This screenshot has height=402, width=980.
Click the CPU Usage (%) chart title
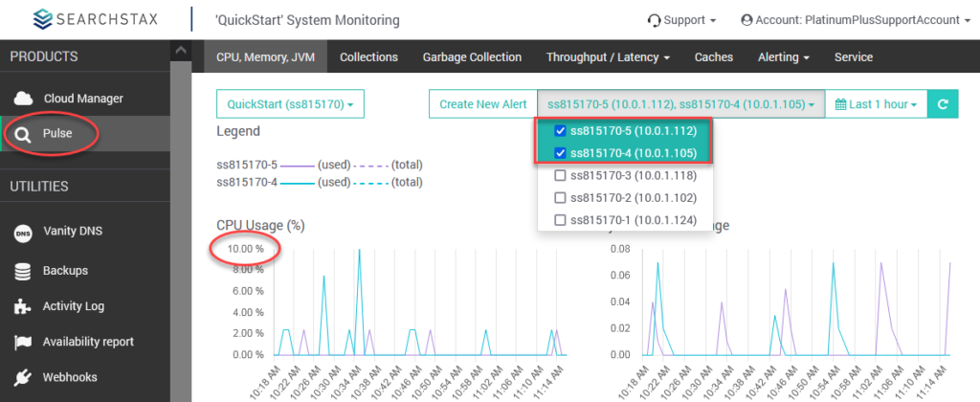click(260, 226)
